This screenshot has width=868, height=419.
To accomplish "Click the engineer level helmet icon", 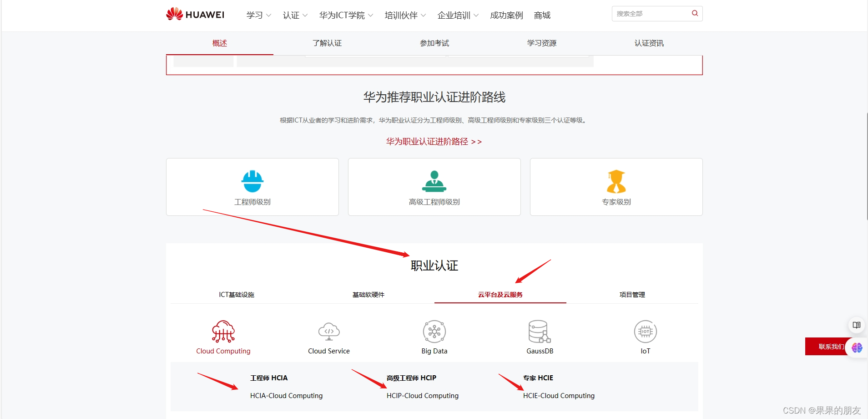I will click(252, 181).
